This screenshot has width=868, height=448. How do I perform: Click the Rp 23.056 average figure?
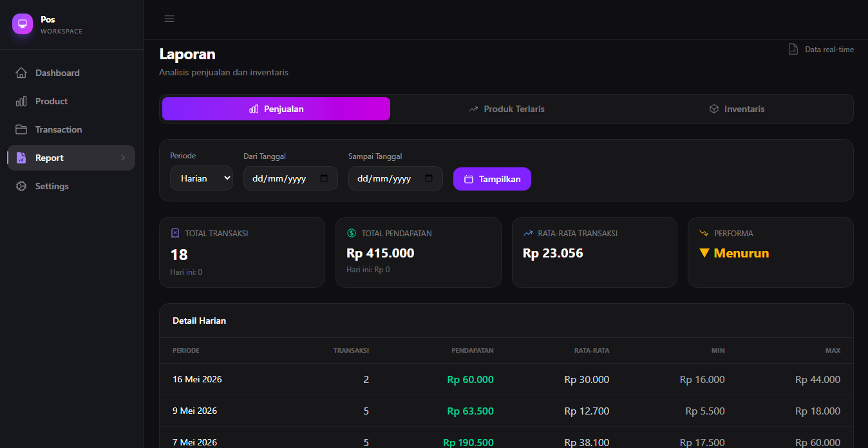click(x=553, y=253)
